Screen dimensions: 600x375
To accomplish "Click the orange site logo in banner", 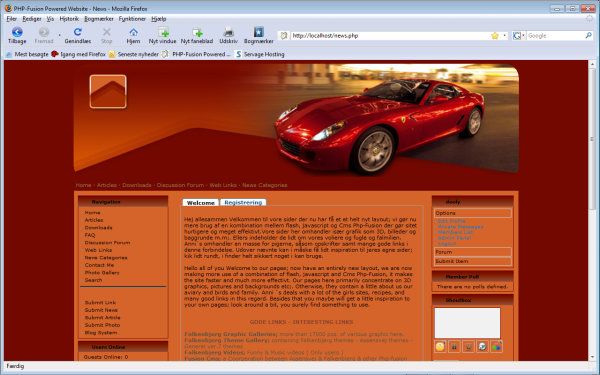I will 108,91.
